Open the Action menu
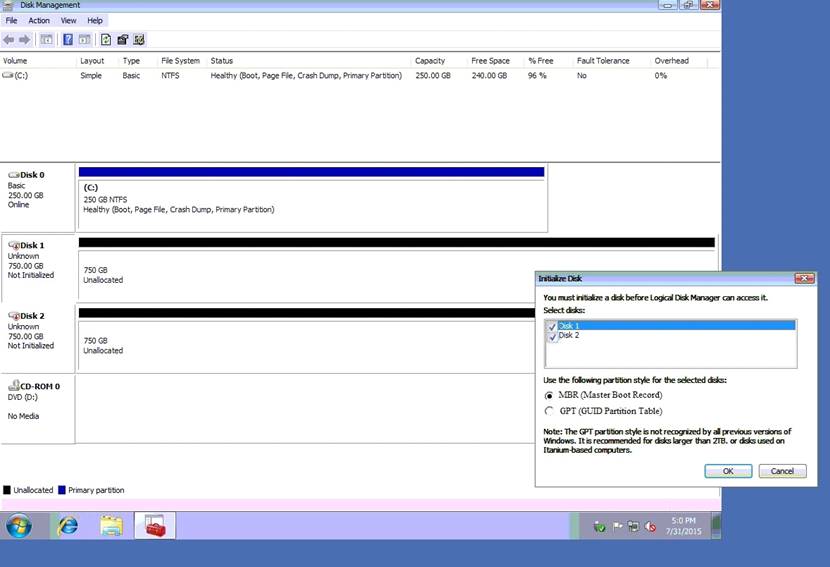Image resolution: width=830 pixels, height=567 pixels. click(x=39, y=20)
